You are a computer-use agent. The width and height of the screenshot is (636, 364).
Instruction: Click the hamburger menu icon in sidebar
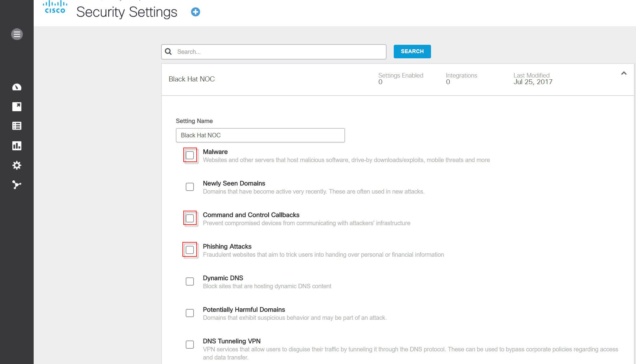[x=17, y=34]
